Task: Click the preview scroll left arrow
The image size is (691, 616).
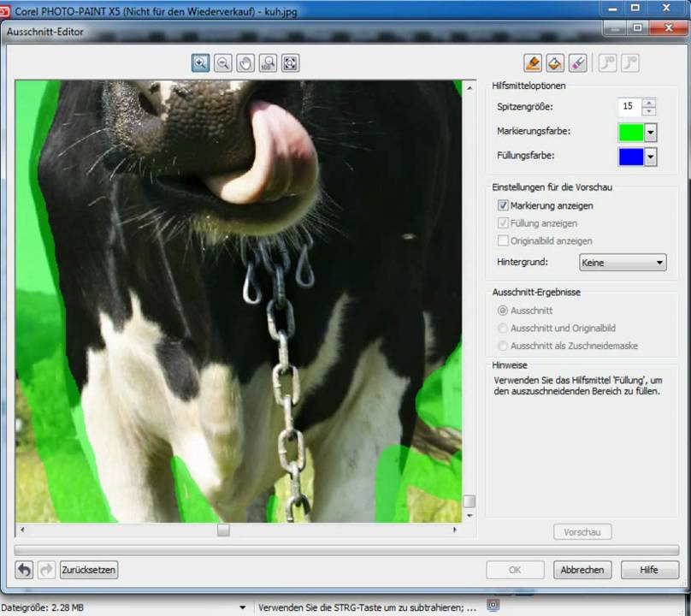Action: (22, 530)
